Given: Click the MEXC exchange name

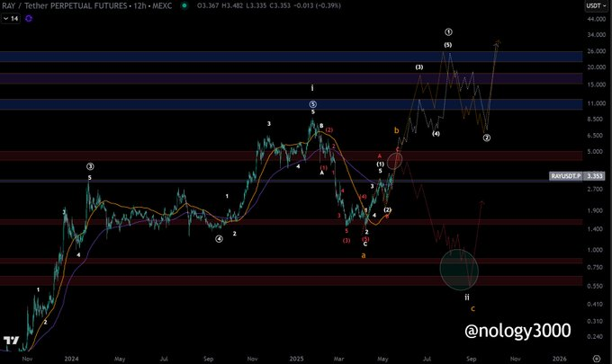Looking at the screenshot, I should tap(162, 6).
